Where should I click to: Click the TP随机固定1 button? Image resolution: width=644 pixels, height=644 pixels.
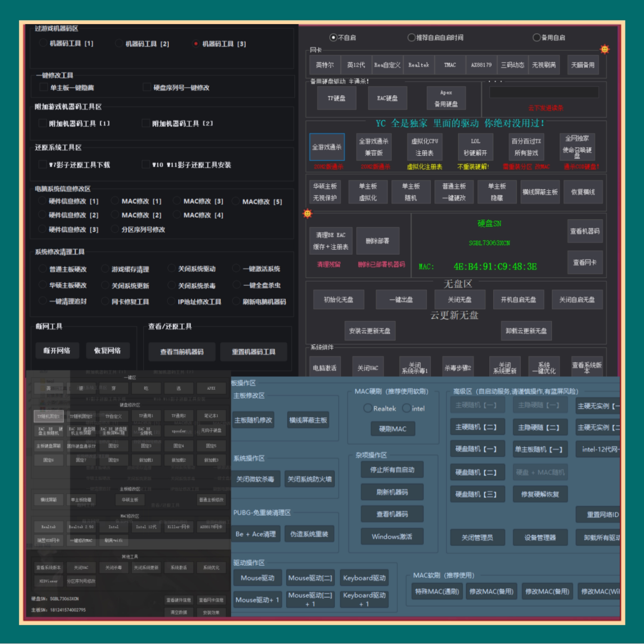[49, 416]
